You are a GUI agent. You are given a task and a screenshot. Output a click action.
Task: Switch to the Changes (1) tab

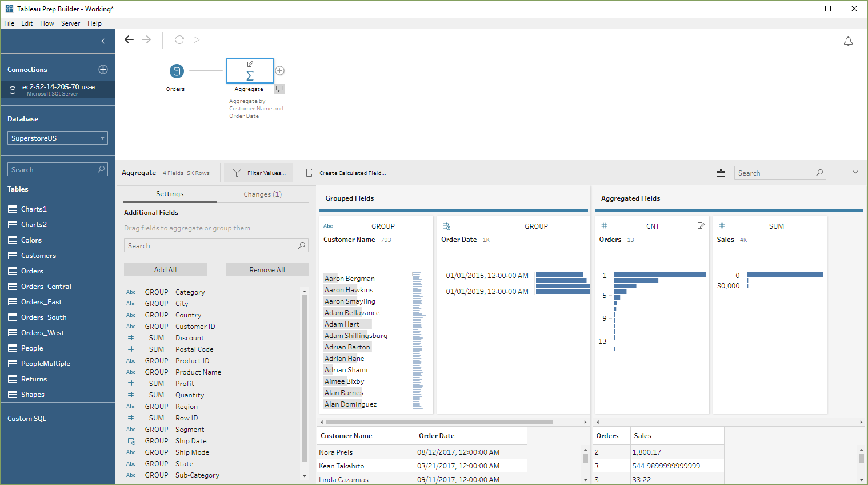click(x=262, y=194)
